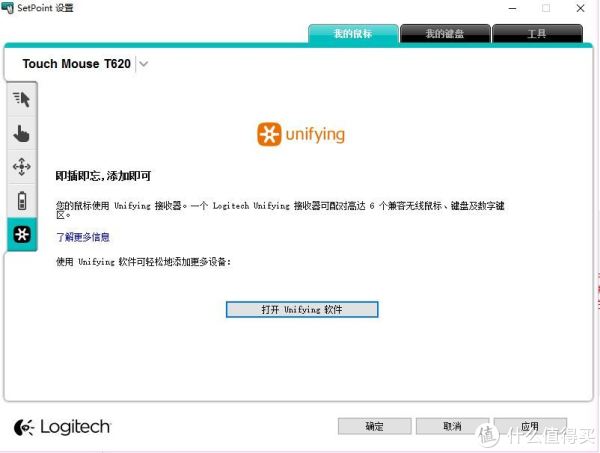The width and height of the screenshot is (600, 453).
Task: Click the text 使用 Unifying 软件可轻松地添加更多设备
Action: pyautogui.click(x=143, y=262)
